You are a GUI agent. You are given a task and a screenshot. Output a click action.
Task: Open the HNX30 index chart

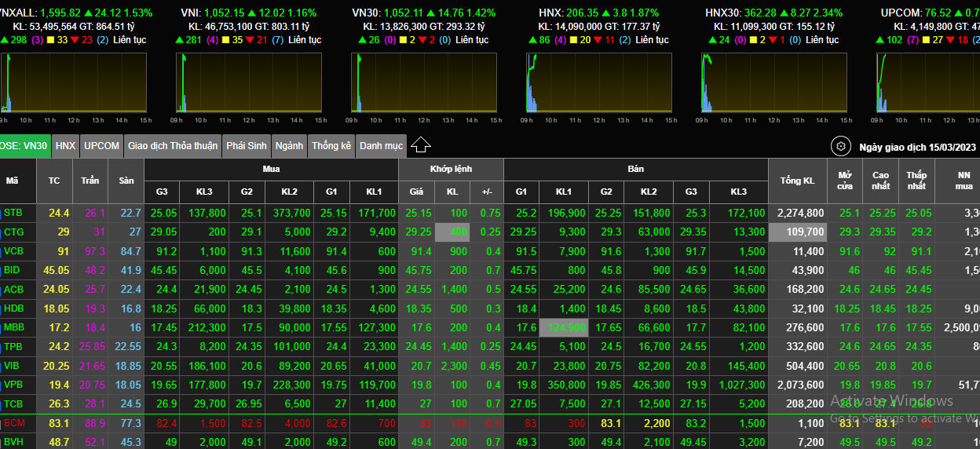774,82
